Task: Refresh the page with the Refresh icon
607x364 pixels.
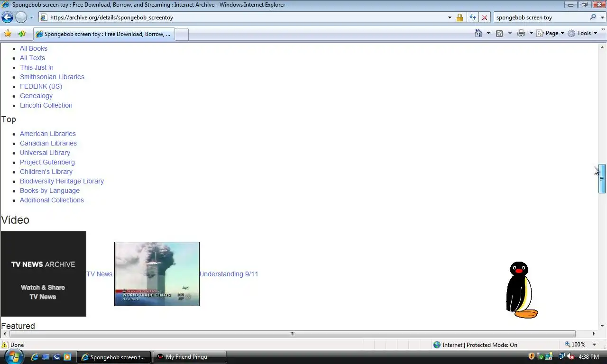Action: click(472, 18)
